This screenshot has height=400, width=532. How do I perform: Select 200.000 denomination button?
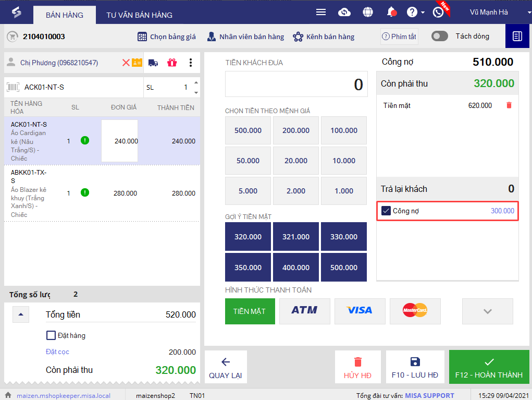(296, 130)
